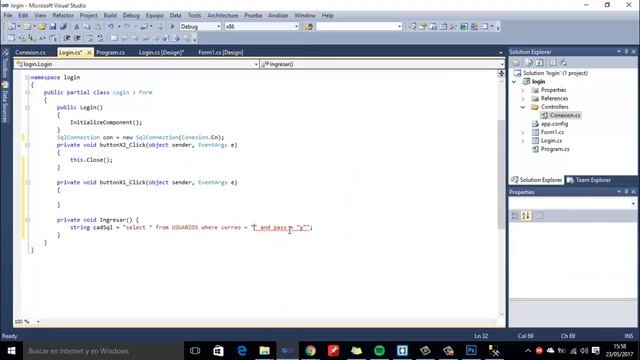Open the Build menu
640x360 pixels.
click(110, 16)
